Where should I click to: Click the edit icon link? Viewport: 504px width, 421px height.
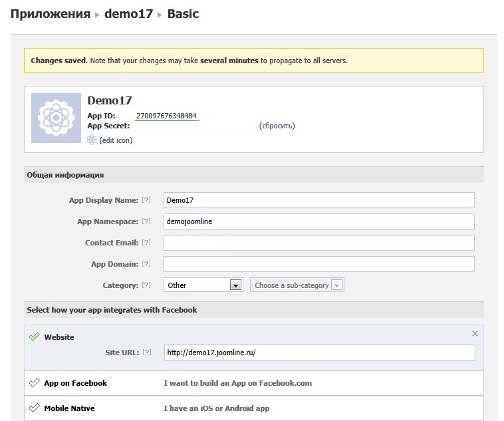tap(116, 140)
